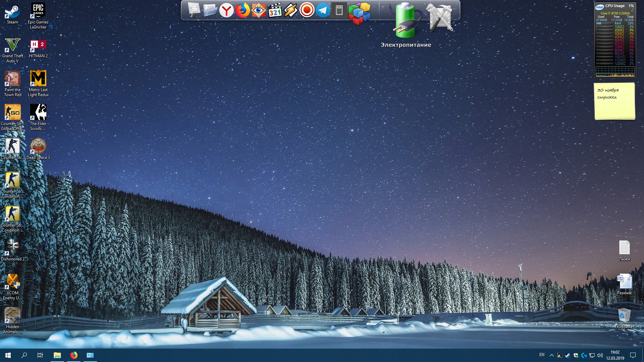Expand hidden system tray icons arrow
Screen dimensions: 644x362
click(551, 355)
